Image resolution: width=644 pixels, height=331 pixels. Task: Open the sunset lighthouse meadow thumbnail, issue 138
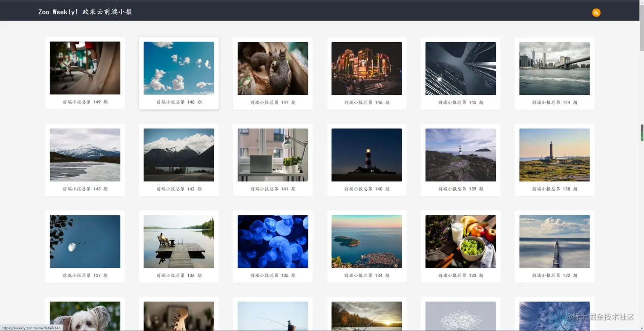[555, 155]
